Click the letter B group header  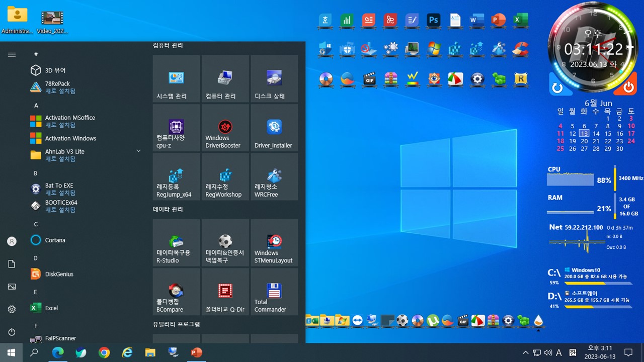tap(36, 173)
